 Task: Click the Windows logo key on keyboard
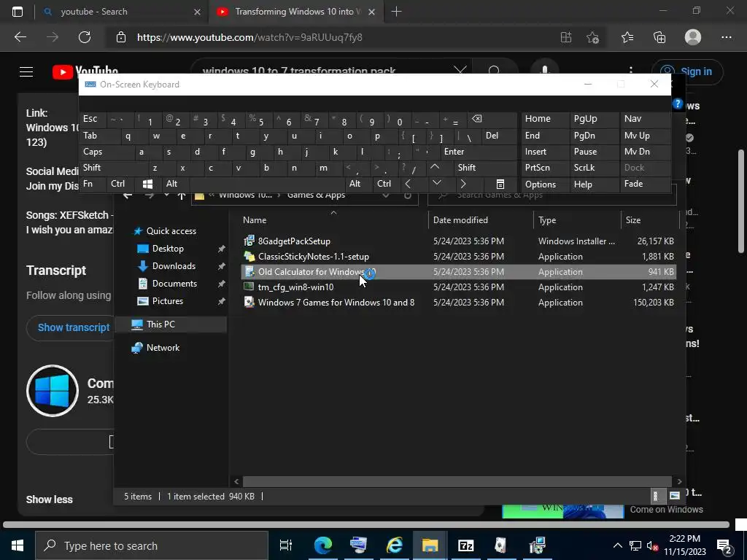(x=147, y=184)
